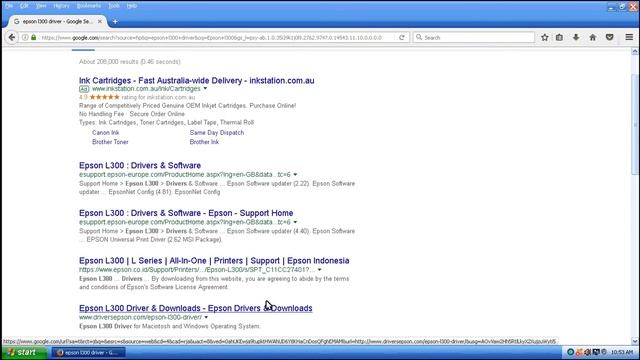Open the 'Brother Toner' sitelink

[x=110, y=142]
